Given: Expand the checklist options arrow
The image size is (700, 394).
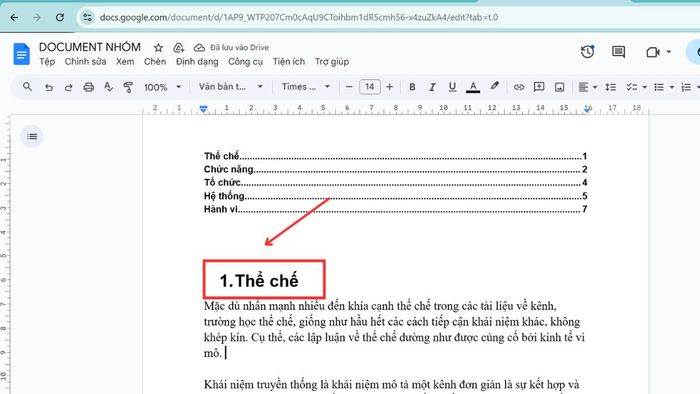Looking at the screenshot, I should click(x=645, y=87).
